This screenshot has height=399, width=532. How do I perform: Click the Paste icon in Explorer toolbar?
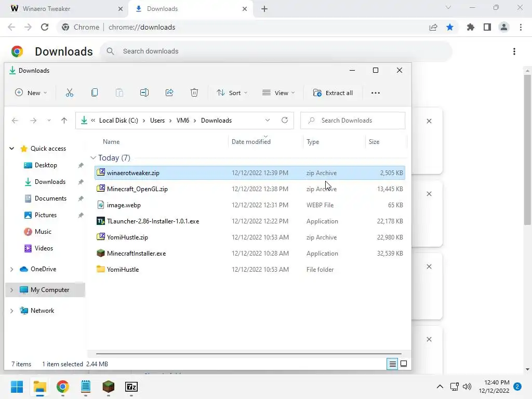[119, 92]
